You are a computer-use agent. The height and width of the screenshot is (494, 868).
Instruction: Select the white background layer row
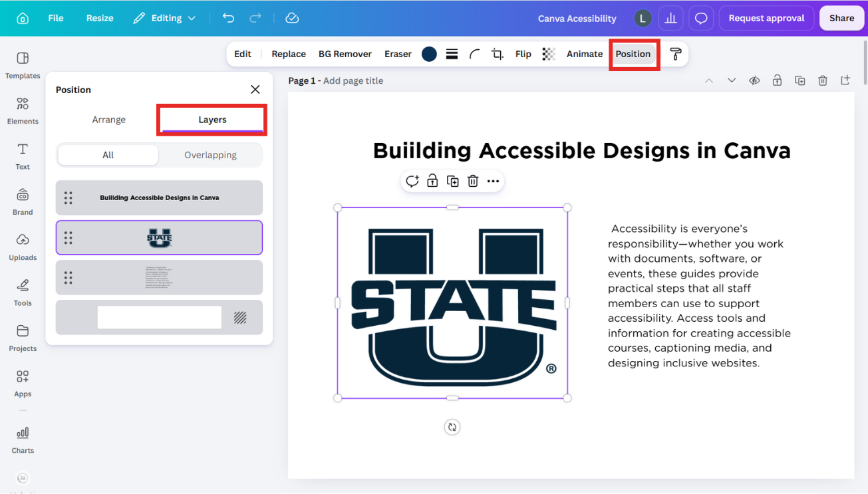pos(159,317)
